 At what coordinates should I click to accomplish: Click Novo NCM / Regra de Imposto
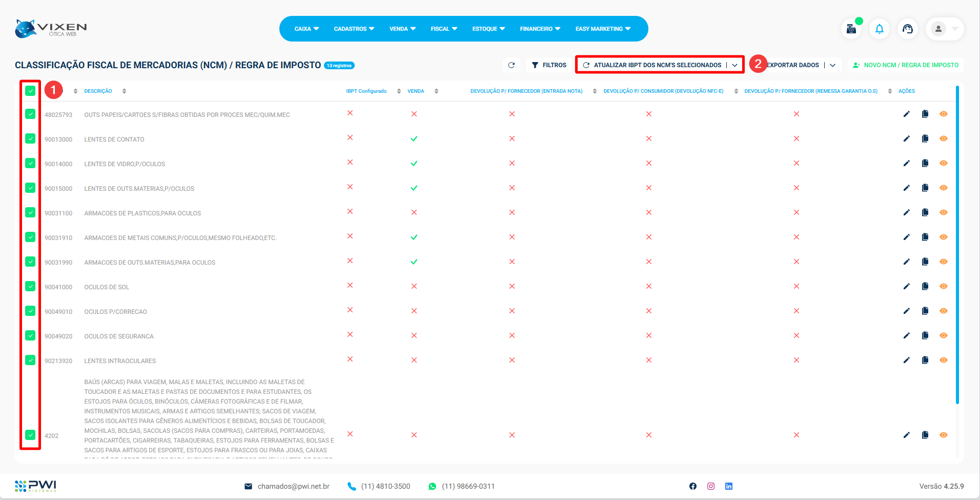(x=905, y=65)
